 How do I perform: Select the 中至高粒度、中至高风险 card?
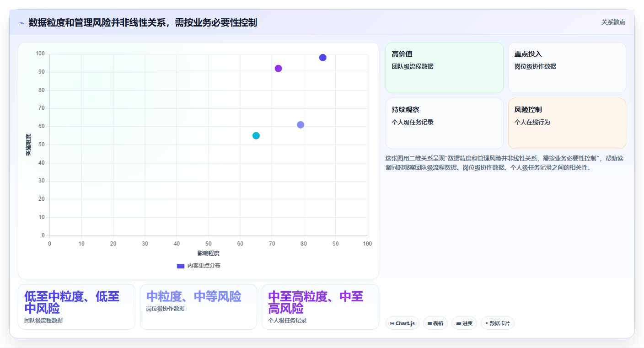coord(320,307)
